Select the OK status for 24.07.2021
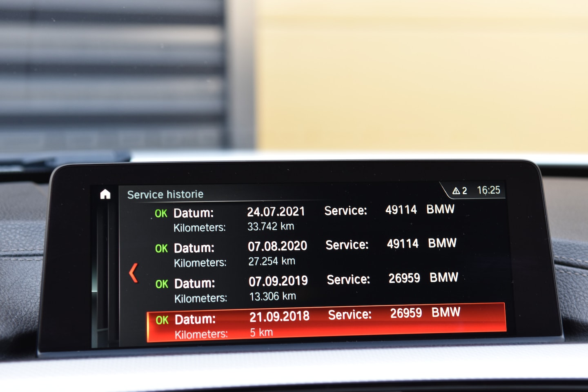 (x=161, y=214)
